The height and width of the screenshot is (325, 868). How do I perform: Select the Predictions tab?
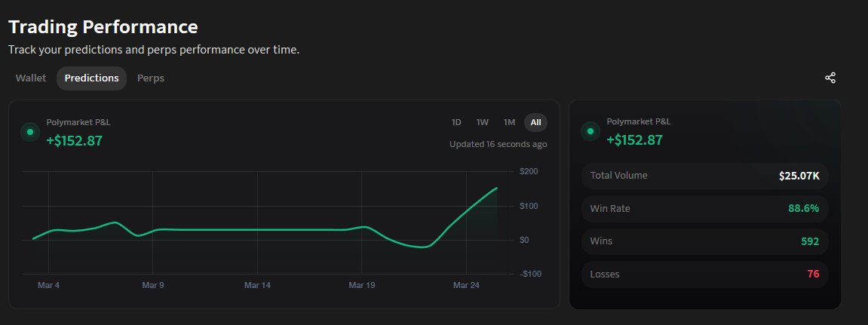91,78
